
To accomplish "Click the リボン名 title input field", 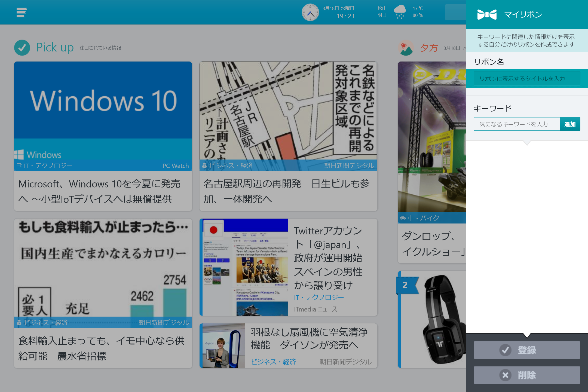I will 527,78.
